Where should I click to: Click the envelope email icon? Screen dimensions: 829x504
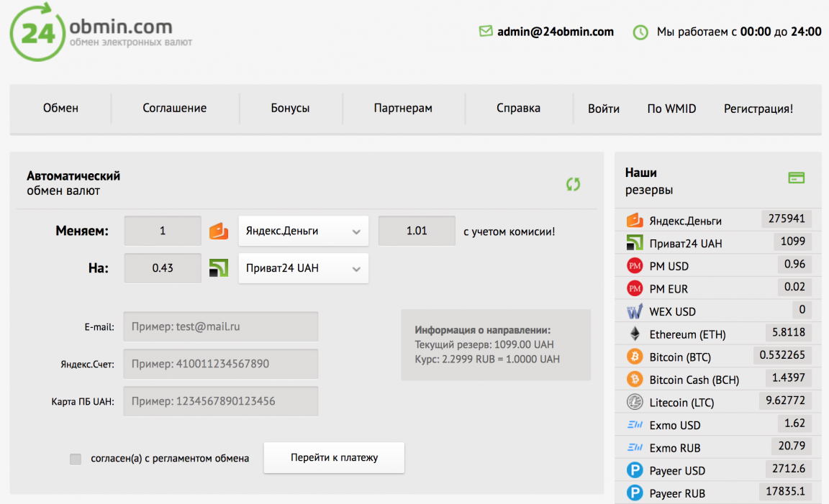[485, 31]
